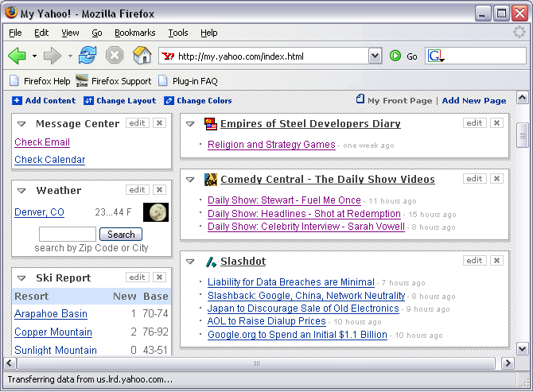This screenshot has width=533, height=392.
Task: Open the Firefox Support bookmark
Action: coord(114,81)
